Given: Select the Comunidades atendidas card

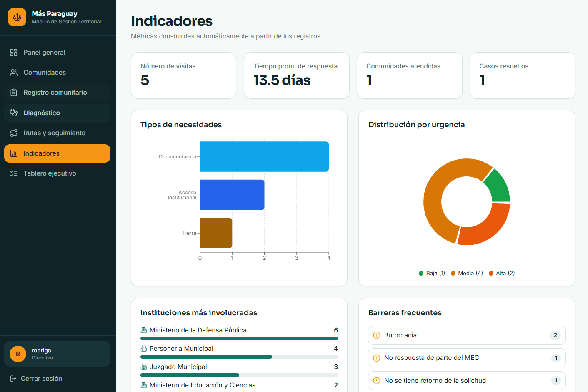Looking at the screenshot, I should (410, 75).
